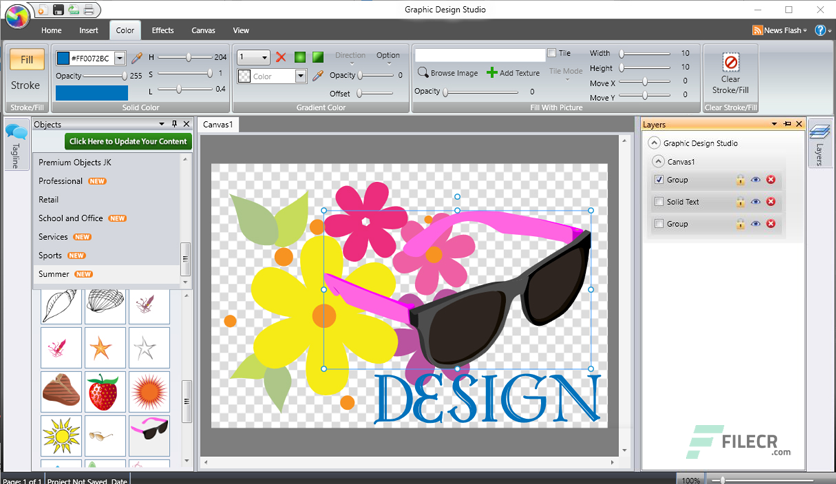Open the Layers side tab on right edge
The image size is (836, 484).
click(x=819, y=143)
